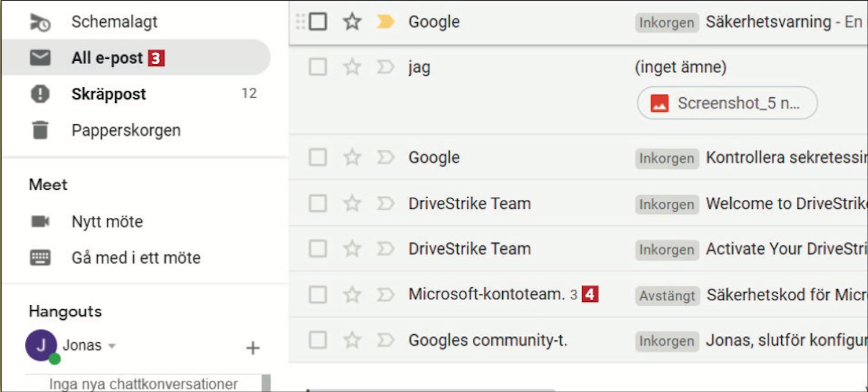The width and height of the screenshot is (868, 392).
Task: Click the Schemalagt clock-arrow icon
Action: pyautogui.click(x=40, y=22)
